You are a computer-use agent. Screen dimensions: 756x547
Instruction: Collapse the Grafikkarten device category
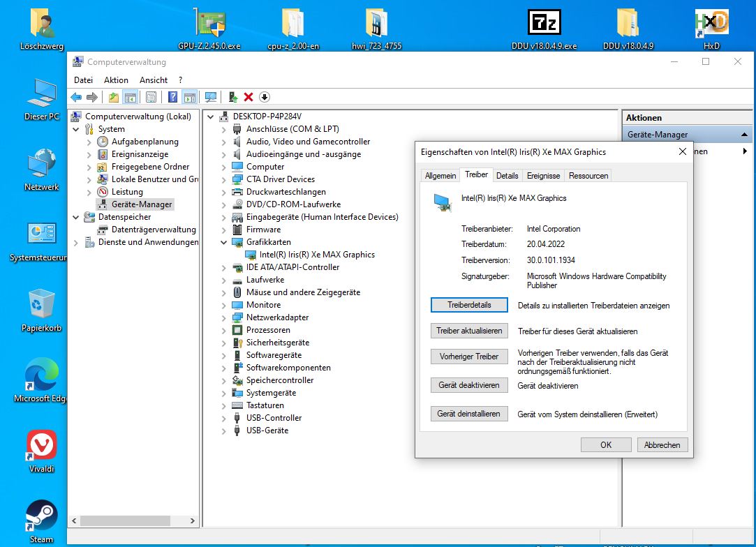click(x=223, y=242)
